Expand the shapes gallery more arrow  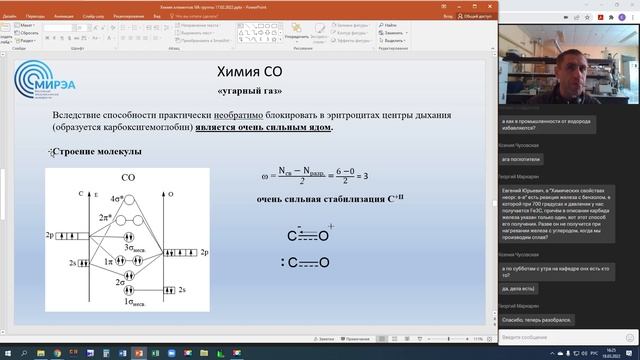(x=281, y=40)
